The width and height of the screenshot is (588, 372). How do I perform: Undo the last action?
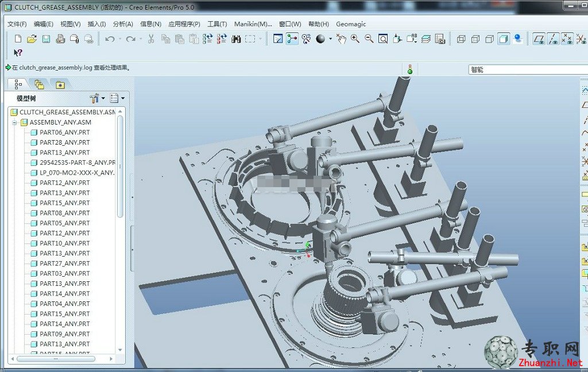coord(110,38)
